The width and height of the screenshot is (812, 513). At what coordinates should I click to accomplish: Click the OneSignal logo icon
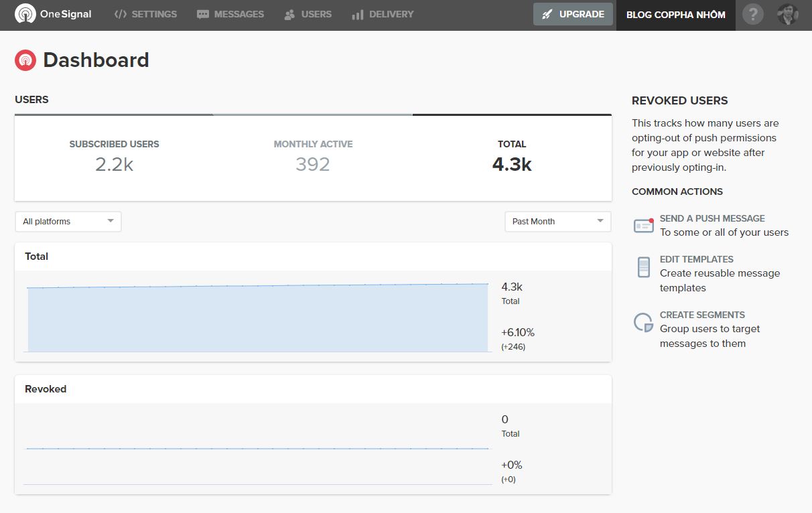click(x=25, y=14)
